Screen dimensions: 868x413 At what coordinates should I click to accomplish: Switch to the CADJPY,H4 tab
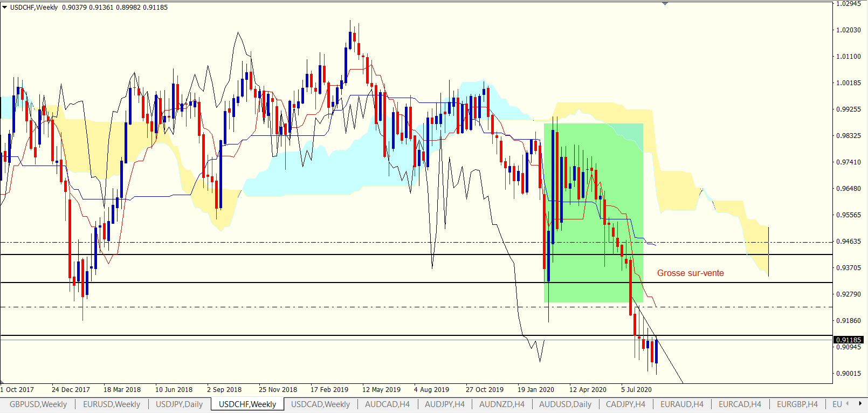pyautogui.click(x=625, y=404)
